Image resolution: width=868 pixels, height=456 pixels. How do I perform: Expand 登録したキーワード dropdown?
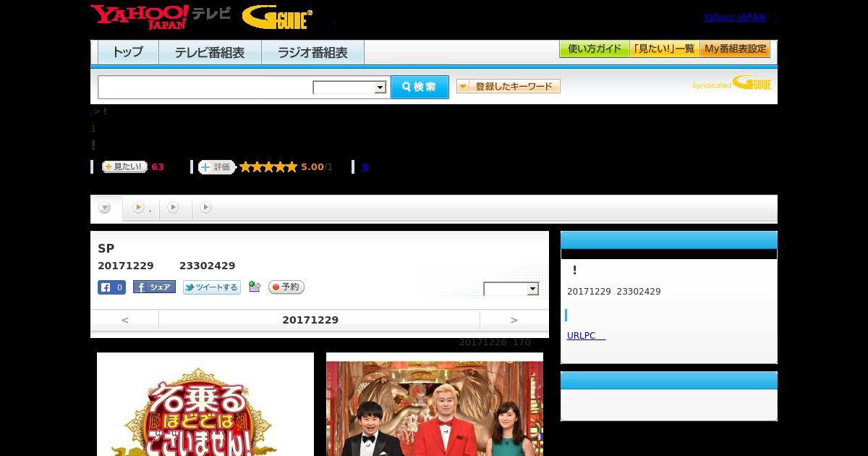coord(509,86)
